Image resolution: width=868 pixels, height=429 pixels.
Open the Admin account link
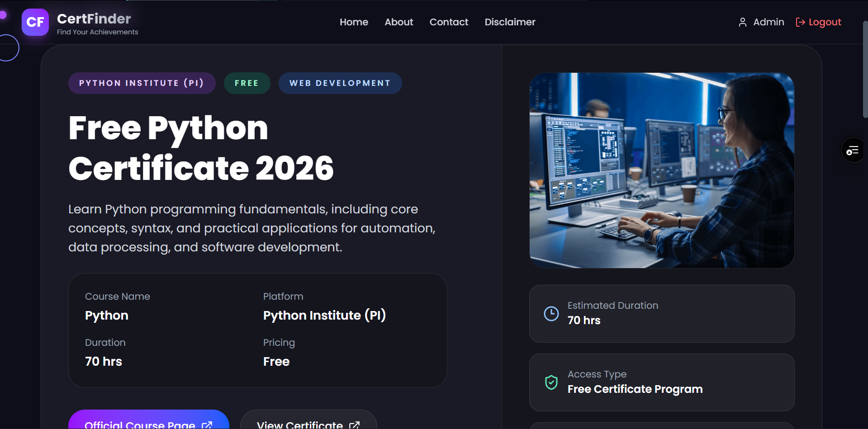point(761,22)
